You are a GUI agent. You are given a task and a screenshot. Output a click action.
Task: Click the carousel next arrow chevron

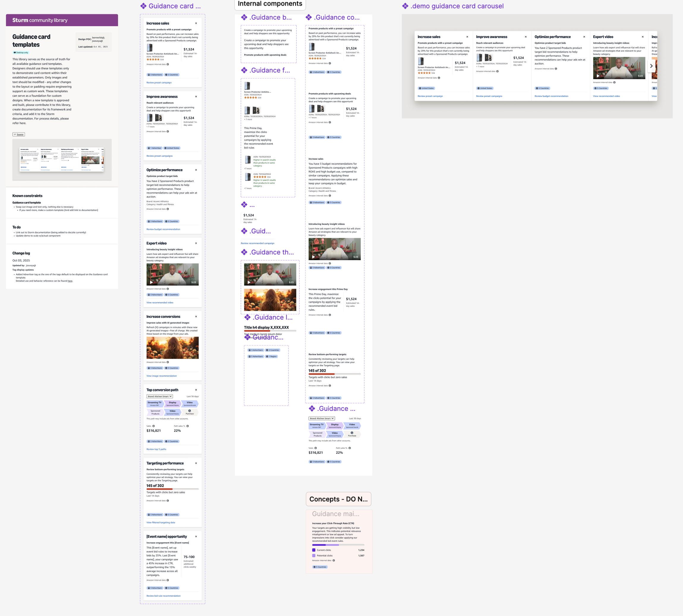(x=651, y=66)
